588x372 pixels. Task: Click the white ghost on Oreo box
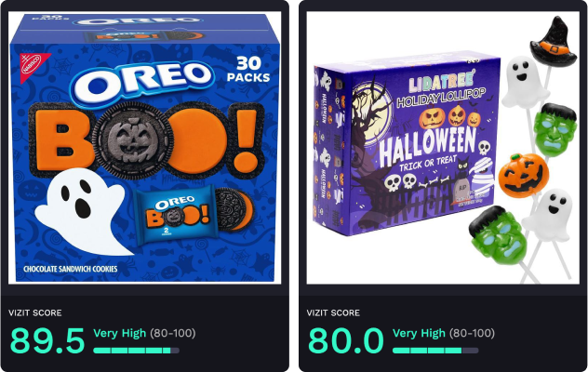pos(83,212)
